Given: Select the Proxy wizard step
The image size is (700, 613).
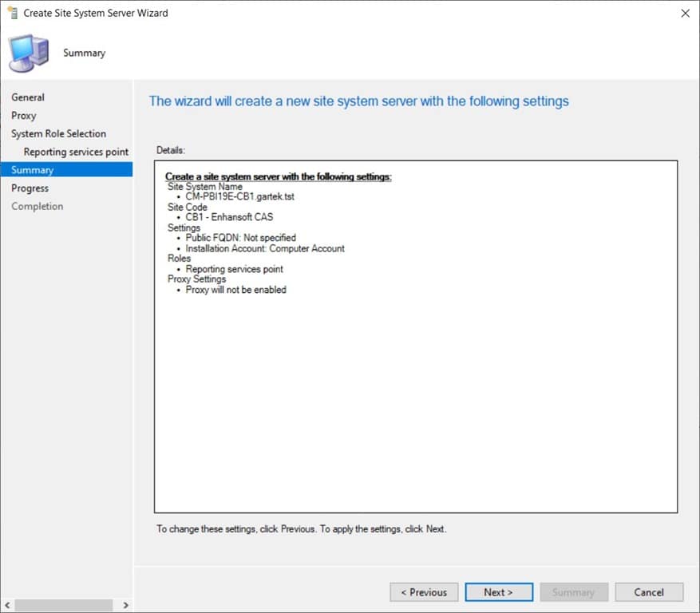Looking at the screenshot, I should pyautogui.click(x=24, y=115).
